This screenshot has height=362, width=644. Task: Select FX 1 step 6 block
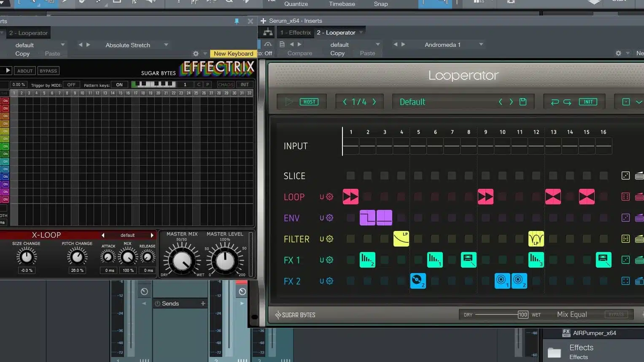click(x=435, y=260)
